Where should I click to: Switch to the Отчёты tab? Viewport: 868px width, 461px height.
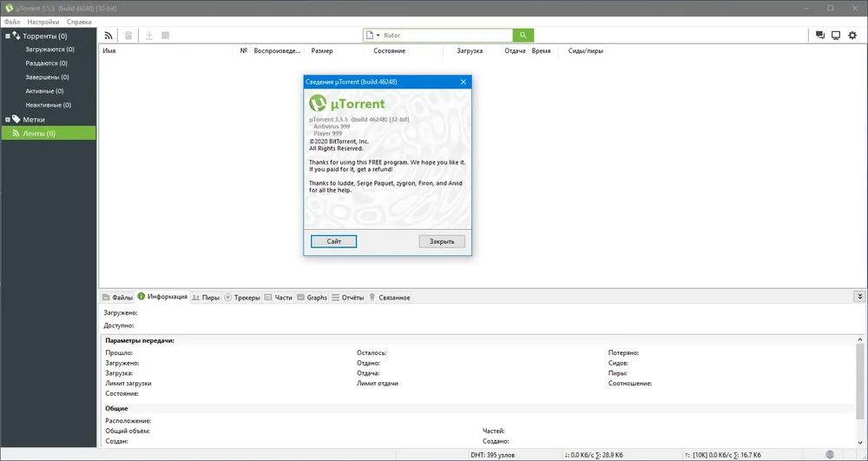(x=348, y=297)
